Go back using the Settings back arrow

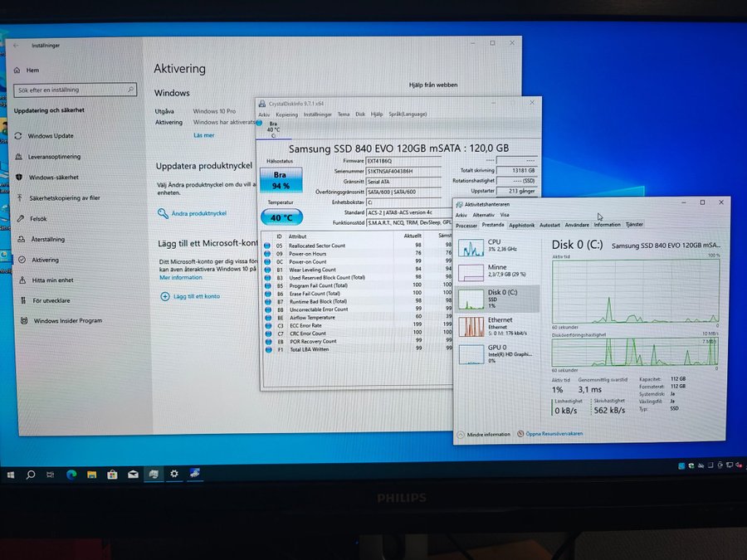tap(17, 46)
